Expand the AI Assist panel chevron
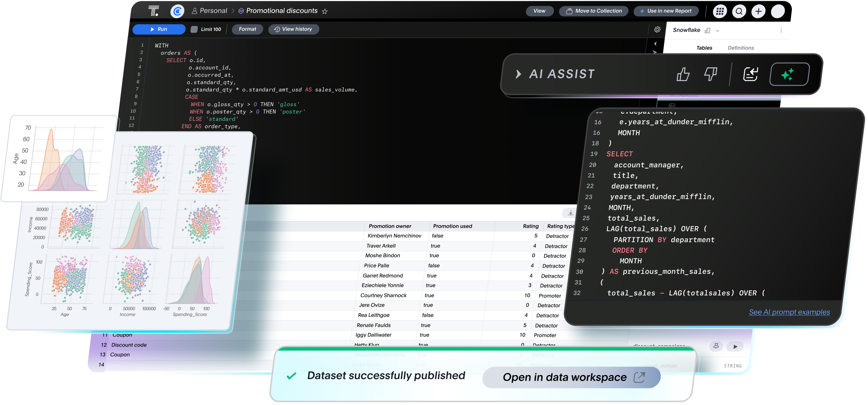Image resolution: width=868 pixels, height=405 pixels. tap(517, 74)
